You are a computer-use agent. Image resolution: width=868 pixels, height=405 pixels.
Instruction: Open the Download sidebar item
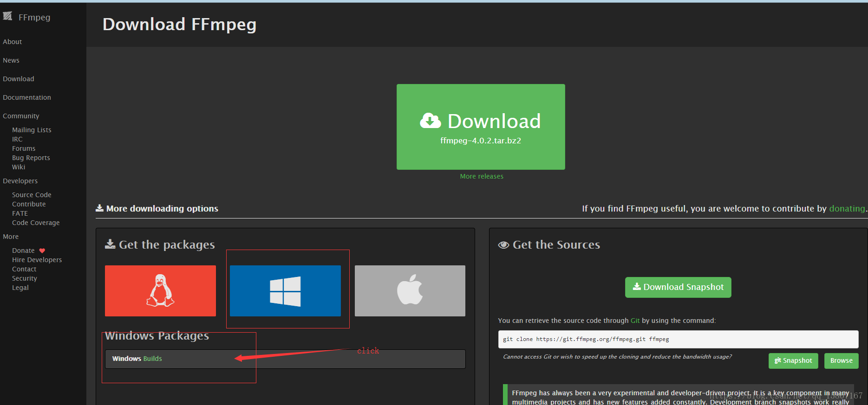(19, 79)
